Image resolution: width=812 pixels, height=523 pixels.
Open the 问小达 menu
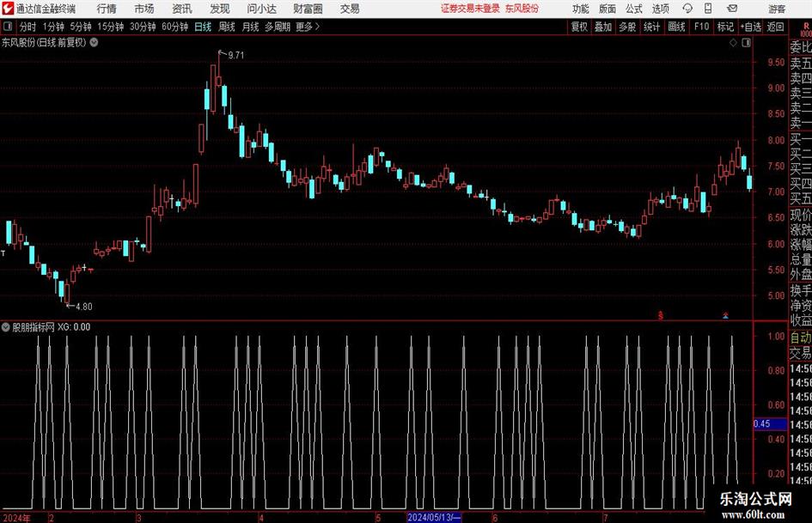261,9
